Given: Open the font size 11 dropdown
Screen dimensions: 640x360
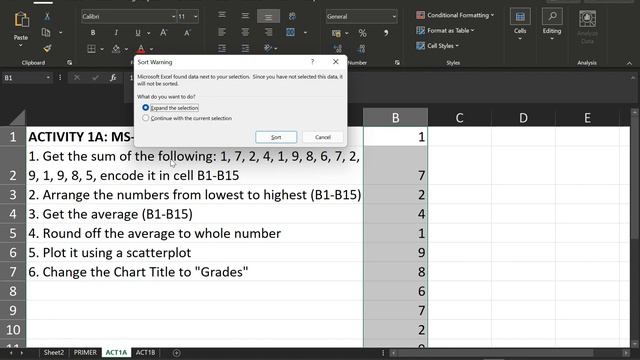Looking at the screenshot, I should coord(196,16).
